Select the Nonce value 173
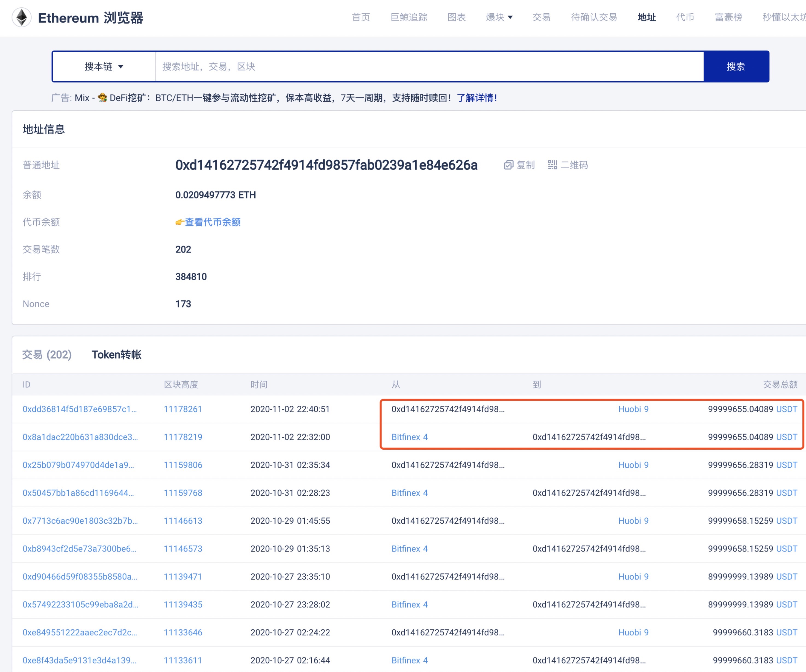This screenshot has width=806, height=672. (183, 304)
